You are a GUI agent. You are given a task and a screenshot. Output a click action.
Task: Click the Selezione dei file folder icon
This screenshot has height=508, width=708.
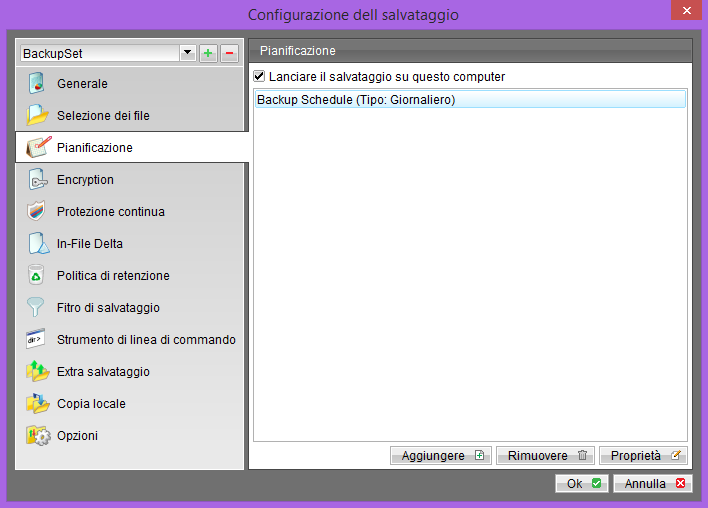point(37,115)
